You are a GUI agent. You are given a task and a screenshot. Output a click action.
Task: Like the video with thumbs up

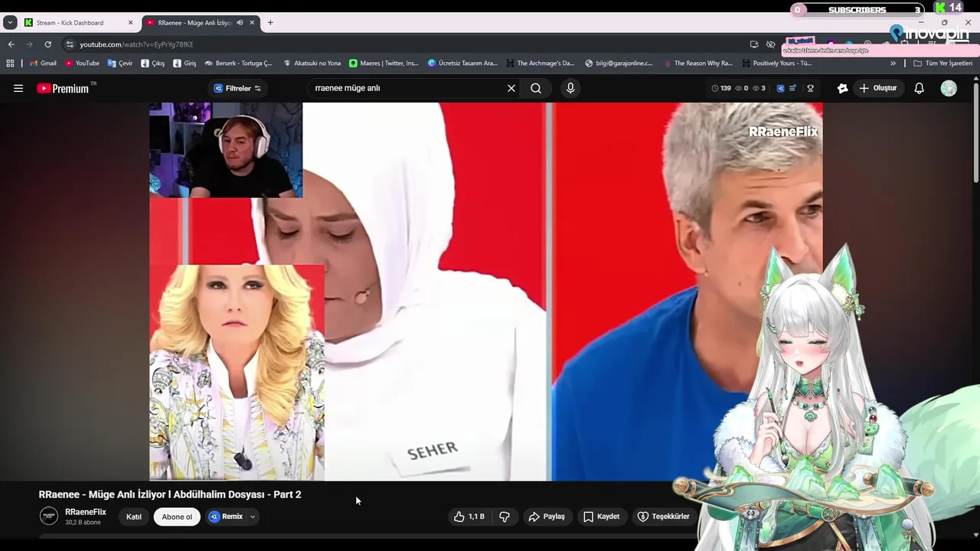coord(469,517)
